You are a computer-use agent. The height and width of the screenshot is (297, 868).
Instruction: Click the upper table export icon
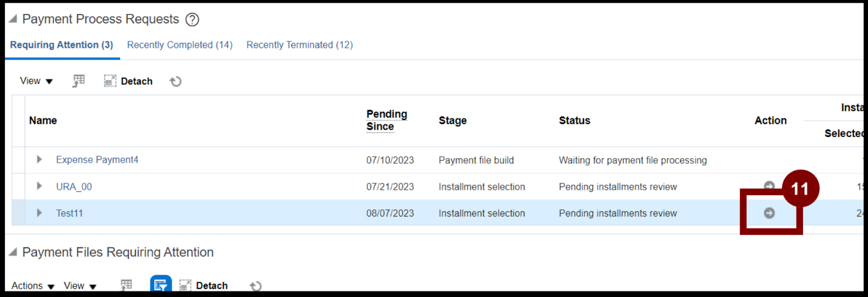tap(79, 81)
